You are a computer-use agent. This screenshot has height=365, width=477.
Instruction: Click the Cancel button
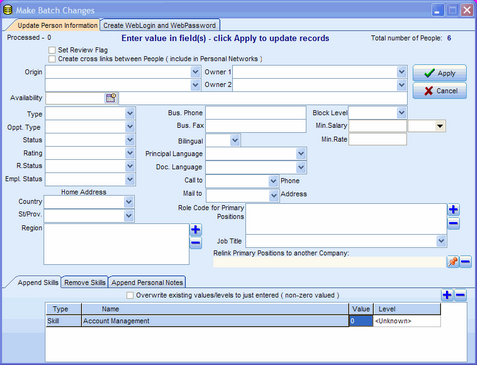pyautogui.click(x=439, y=91)
